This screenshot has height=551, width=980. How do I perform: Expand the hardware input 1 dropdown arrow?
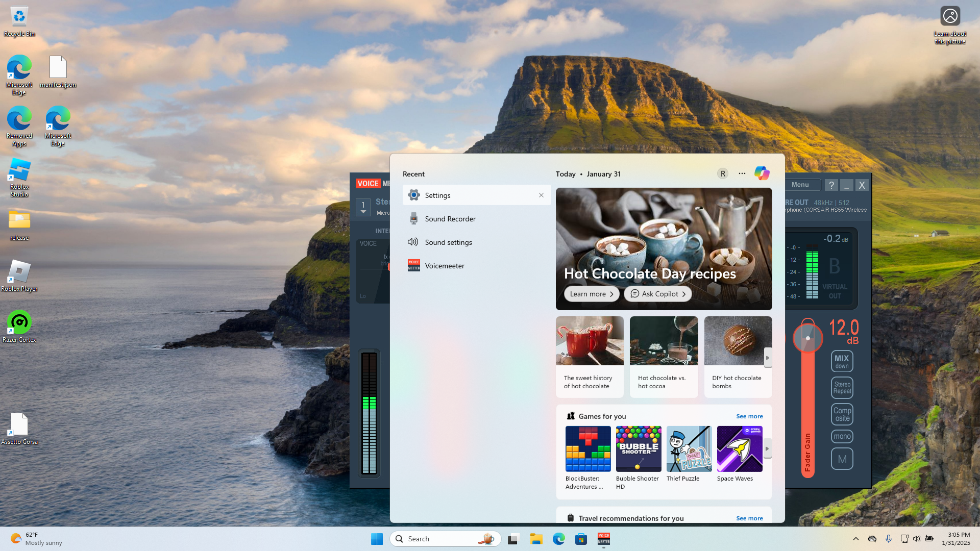[363, 212]
